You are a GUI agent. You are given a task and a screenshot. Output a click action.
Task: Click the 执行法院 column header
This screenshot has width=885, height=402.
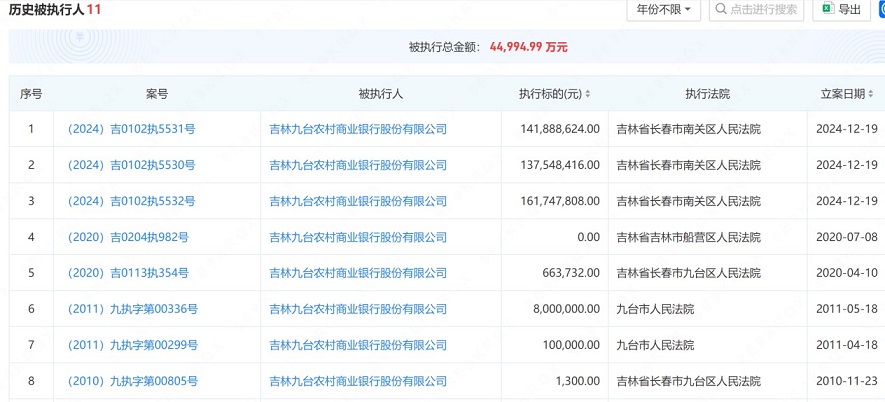(x=708, y=94)
